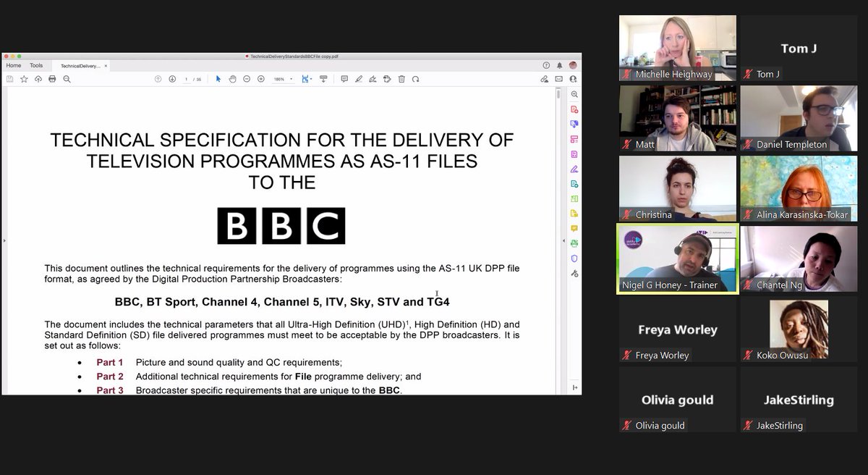Image resolution: width=868 pixels, height=475 pixels.
Task: Select the TechnicalDelivery document tab
Action: 80,66
